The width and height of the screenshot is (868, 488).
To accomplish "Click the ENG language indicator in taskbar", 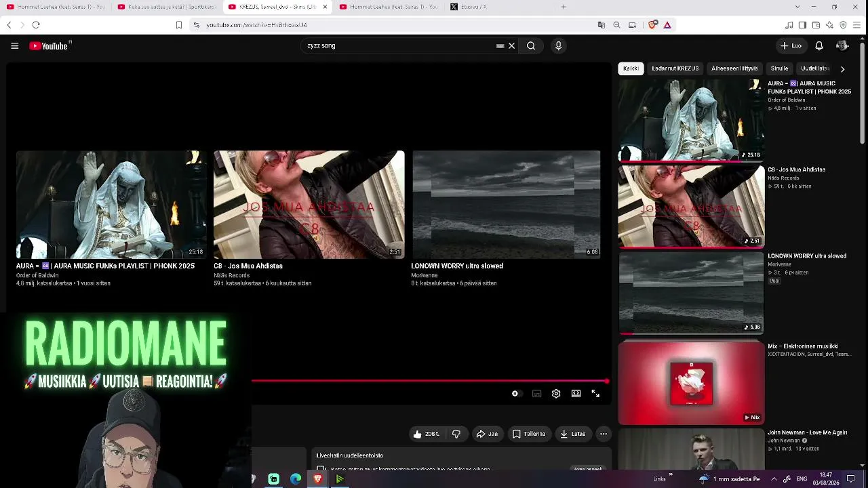I will (x=801, y=479).
